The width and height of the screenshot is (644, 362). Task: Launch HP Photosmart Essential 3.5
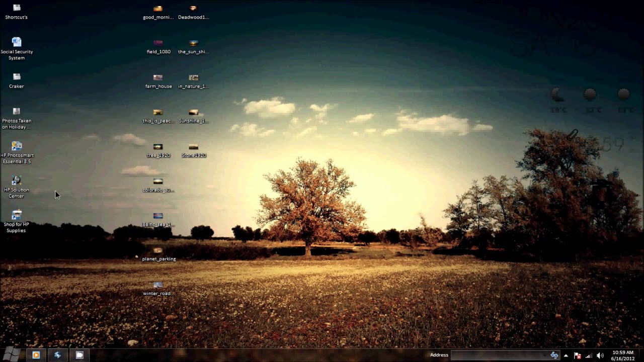pos(17,147)
